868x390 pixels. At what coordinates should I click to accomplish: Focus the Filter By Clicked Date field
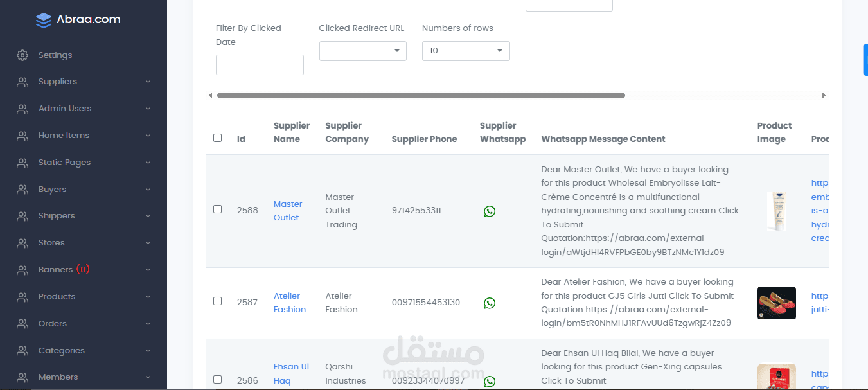[260, 65]
